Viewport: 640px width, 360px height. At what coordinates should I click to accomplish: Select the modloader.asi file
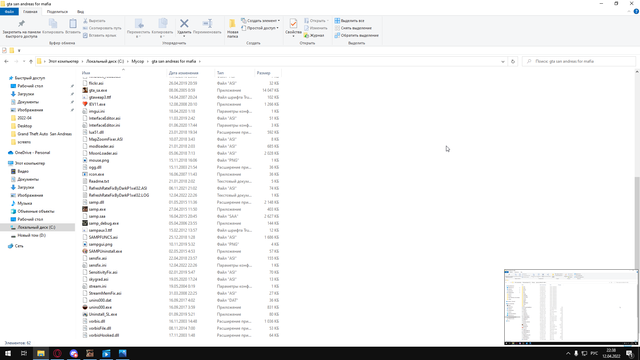[101, 146]
